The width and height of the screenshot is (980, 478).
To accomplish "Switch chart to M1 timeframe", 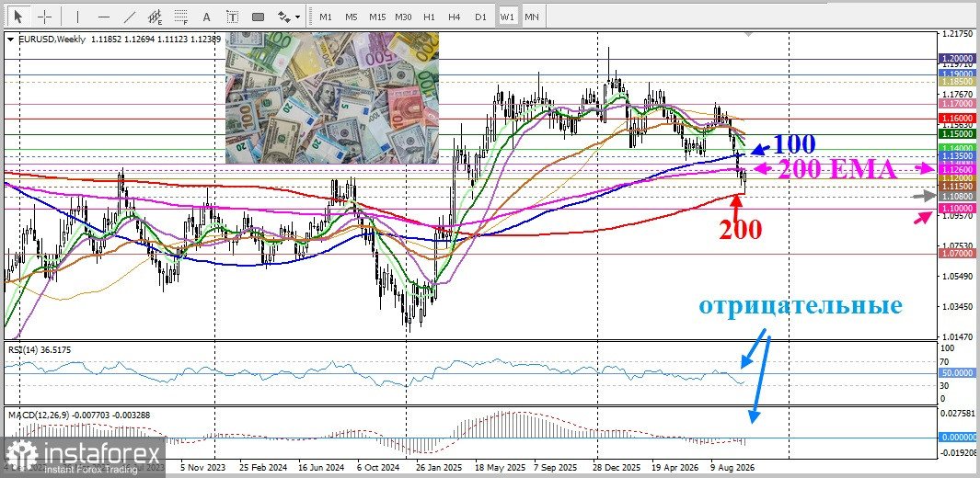I will click(326, 17).
